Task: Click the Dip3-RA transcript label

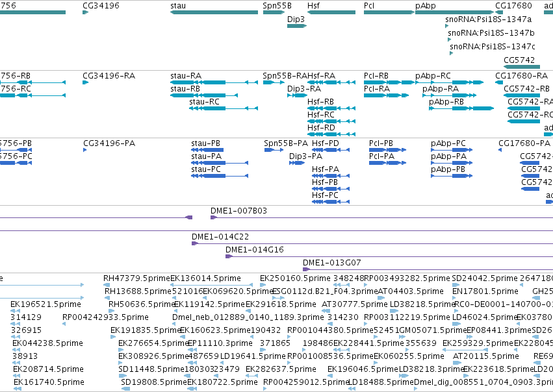Action: click(304, 89)
